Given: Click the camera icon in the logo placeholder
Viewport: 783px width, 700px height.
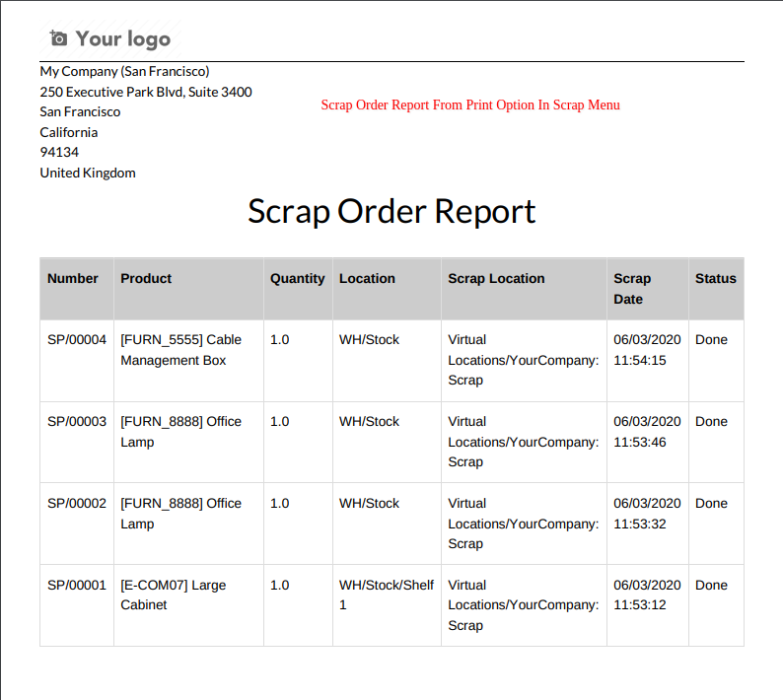Looking at the screenshot, I should 58,37.
